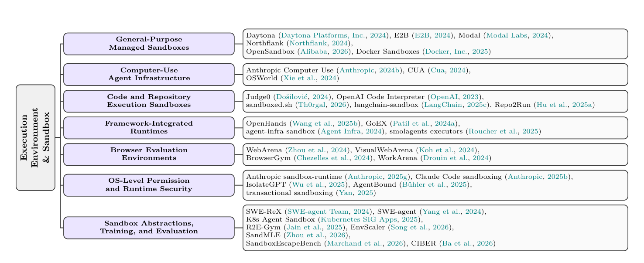
Task: Click the OpenHands entry text
Action: [267, 123]
